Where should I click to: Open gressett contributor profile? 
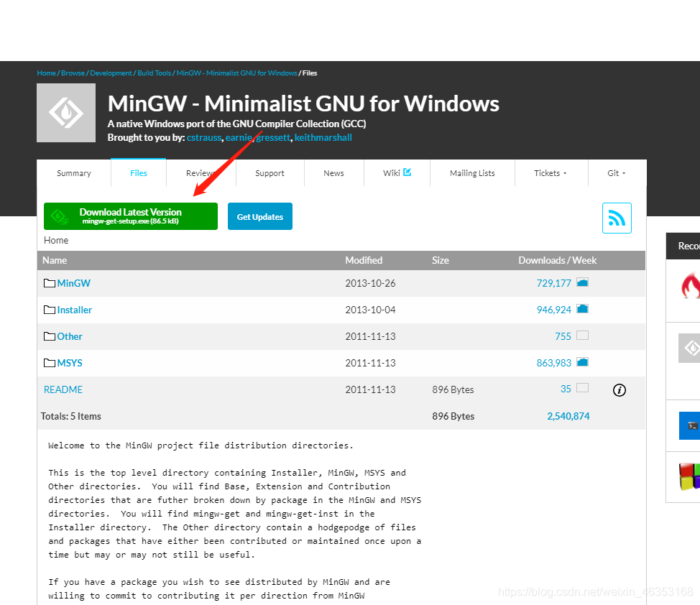point(273,137)
